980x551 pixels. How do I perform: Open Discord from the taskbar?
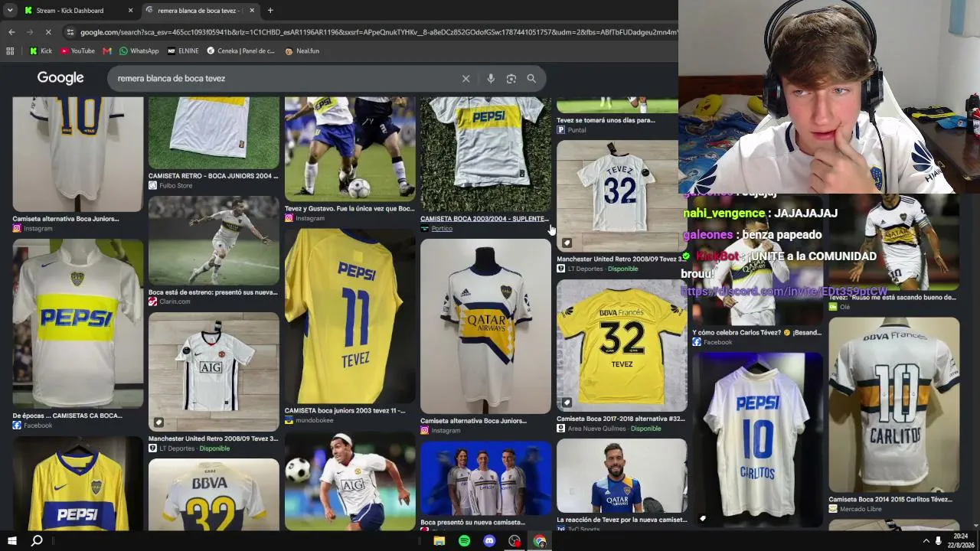coord(489,541)
